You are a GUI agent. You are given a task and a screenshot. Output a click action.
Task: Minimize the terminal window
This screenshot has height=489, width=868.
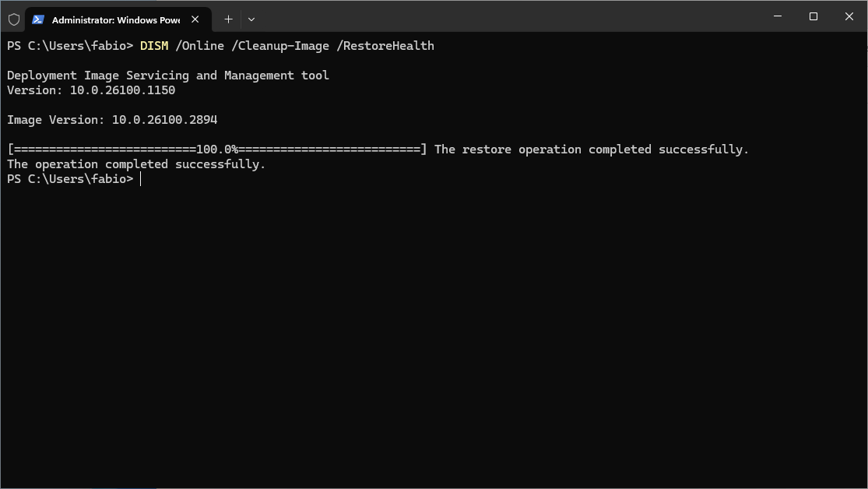click(777, 16)
